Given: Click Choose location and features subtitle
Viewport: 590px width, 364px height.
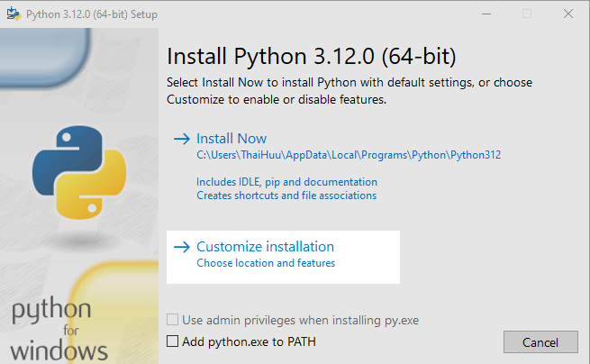Looking at the screenshot, I should [x=266, y=263].
